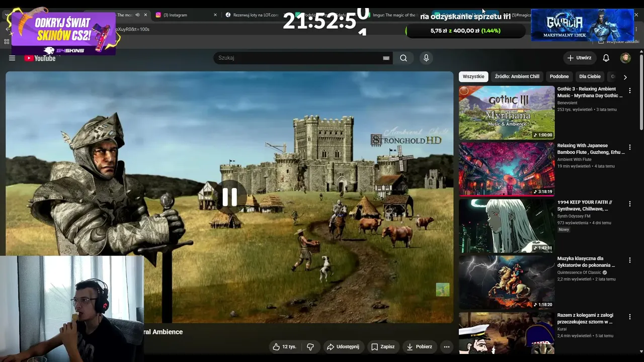Click the Utwórz create button
This screenshot has height=362, width=644.
[580, 58]
